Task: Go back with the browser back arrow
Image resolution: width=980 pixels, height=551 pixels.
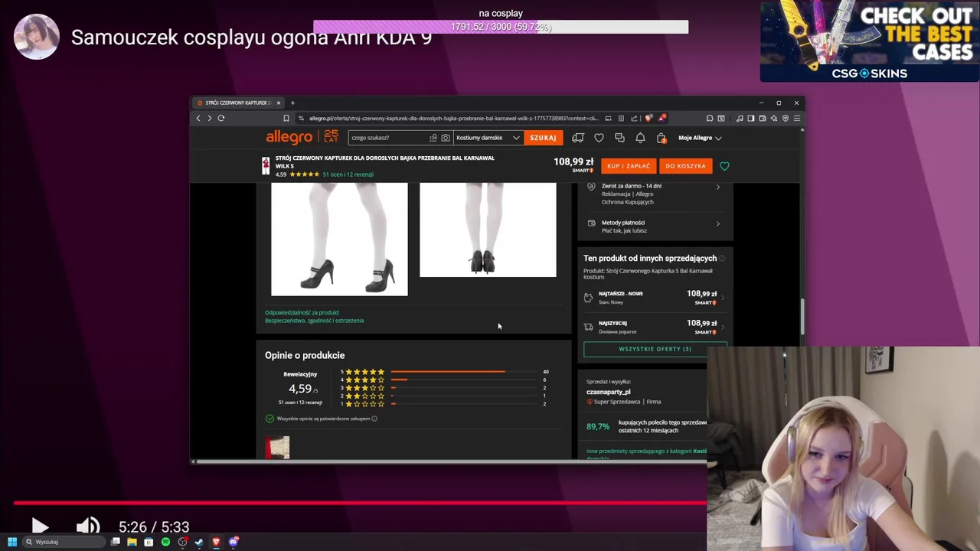Action: (x=198, y=118)
